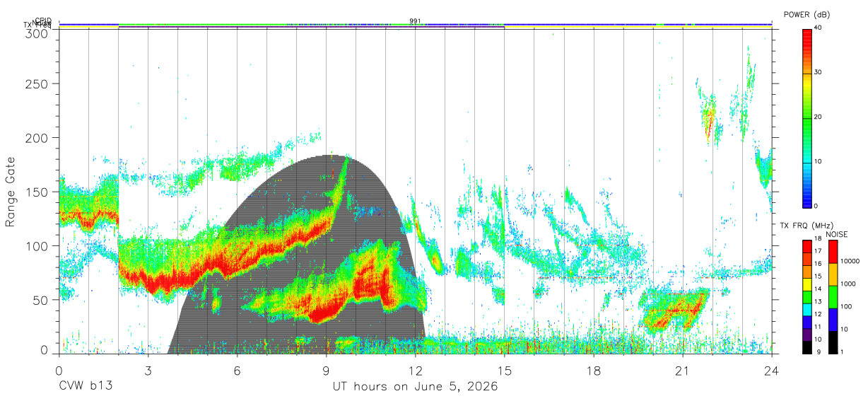Image resolution: width=868 pixels, height=401 pixels.
Task: Click the '24' UT hour tick label
Action: (x=771, y=370)
